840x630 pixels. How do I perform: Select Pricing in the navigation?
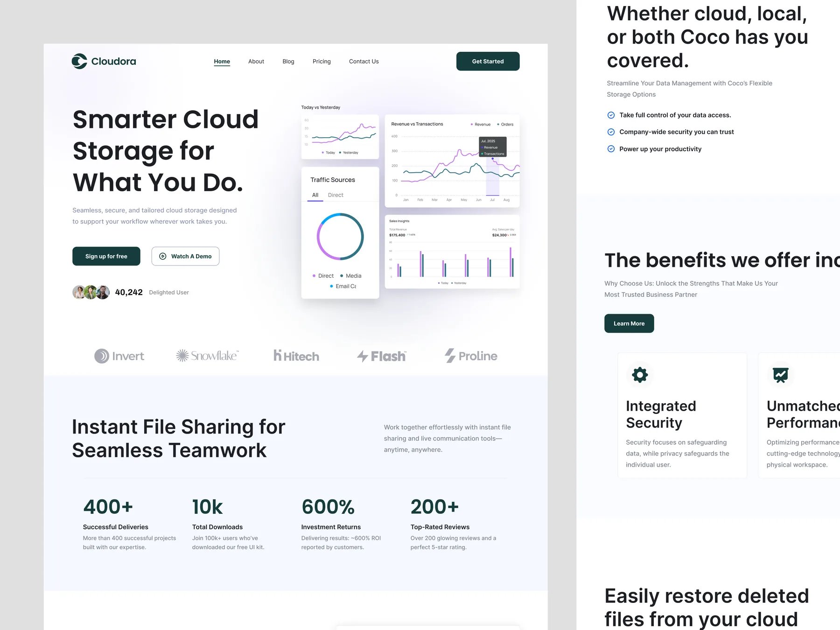(x=322, y=62)
